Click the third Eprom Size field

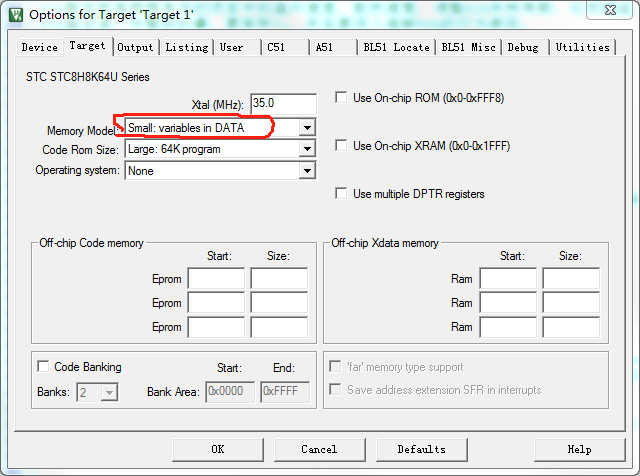point(279,327)
